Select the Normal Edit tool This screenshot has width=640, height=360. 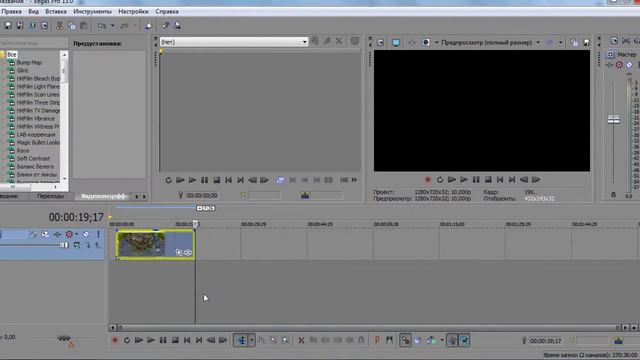(242, 340)
